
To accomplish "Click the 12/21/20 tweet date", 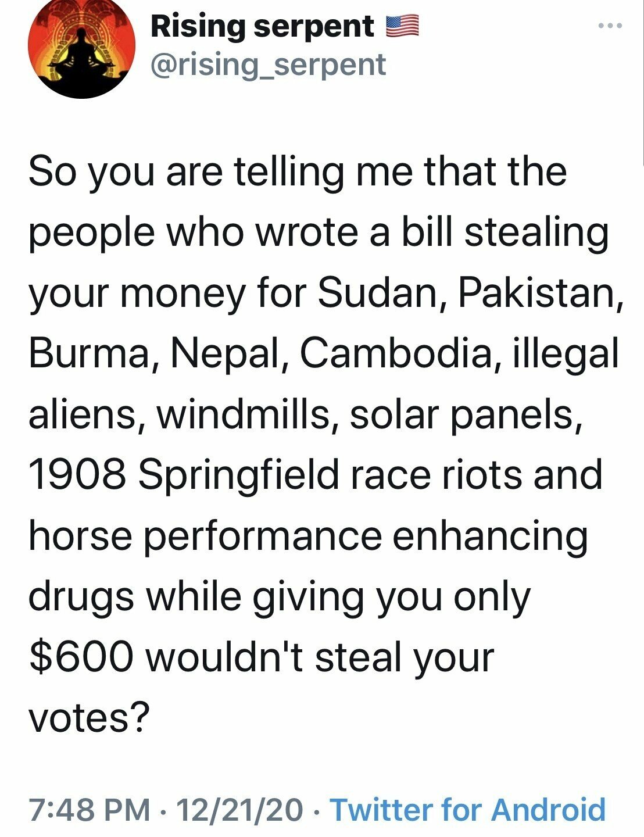I will click(x=240, y=810).
